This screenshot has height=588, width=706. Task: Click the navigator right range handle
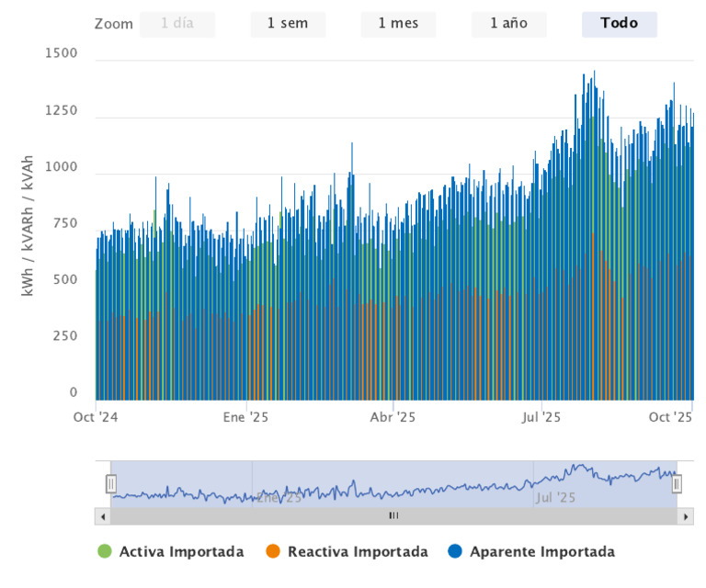pos(677,484)
